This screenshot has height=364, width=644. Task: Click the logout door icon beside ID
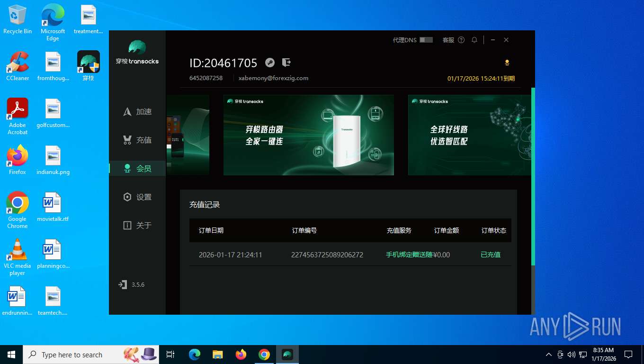click(286, 62)
